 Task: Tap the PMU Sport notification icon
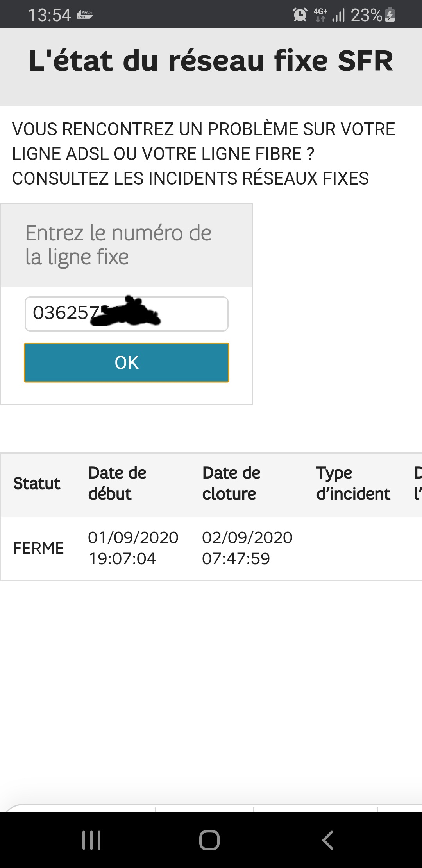click(x=85, y=15)
